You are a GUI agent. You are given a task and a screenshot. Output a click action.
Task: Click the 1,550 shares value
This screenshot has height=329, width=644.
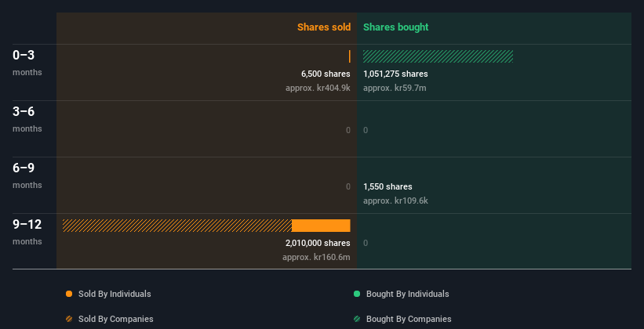click(387, 186)
